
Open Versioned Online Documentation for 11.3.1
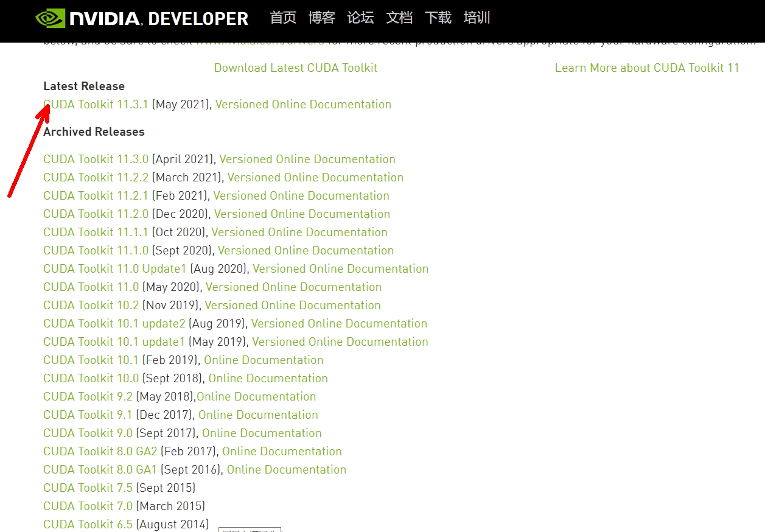pyautogui.click(x=303, y=104)
